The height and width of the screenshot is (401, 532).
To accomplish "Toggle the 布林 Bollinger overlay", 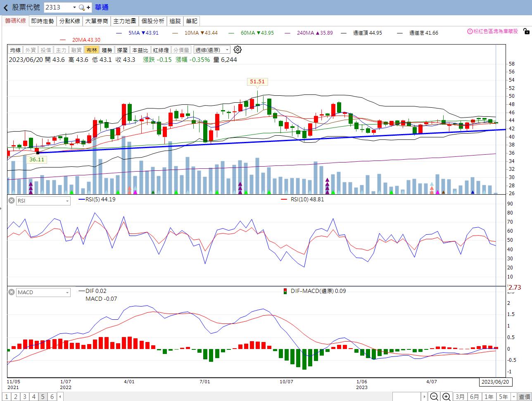I will pyautogui.click(x=91, y=50).
